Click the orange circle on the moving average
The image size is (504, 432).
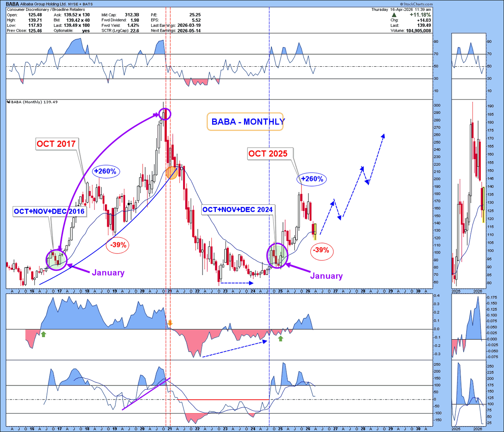click(x=171, y=172)
